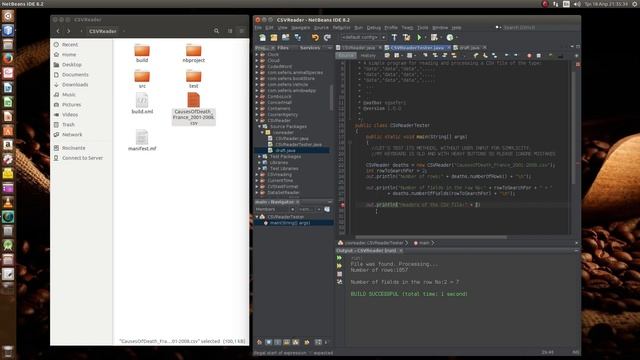
Task: Click the orange Undo arrow in NetBeans toolbar
Action: click(315, 38)
